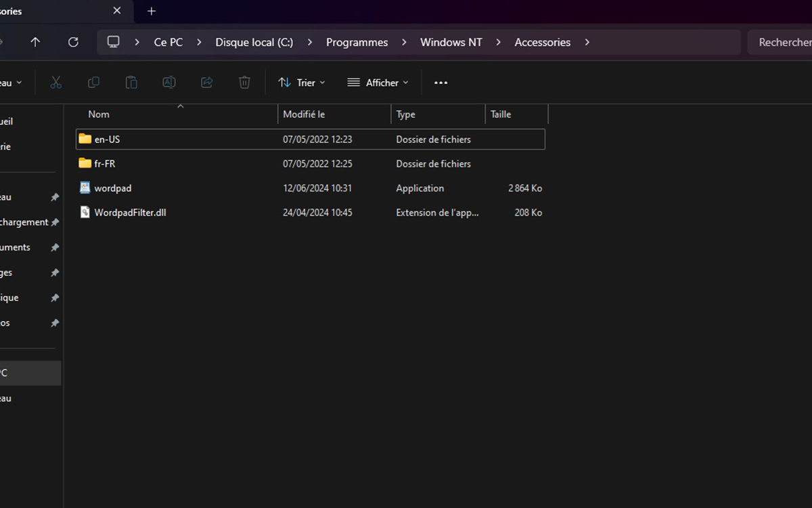
Task: Open the Afficher view dropdown
Action: point(378,83)
